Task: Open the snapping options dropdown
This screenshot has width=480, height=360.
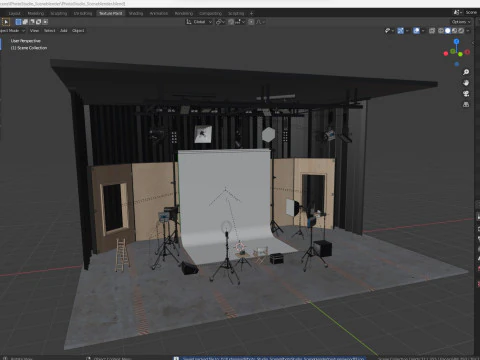Action: pos(240,22)
